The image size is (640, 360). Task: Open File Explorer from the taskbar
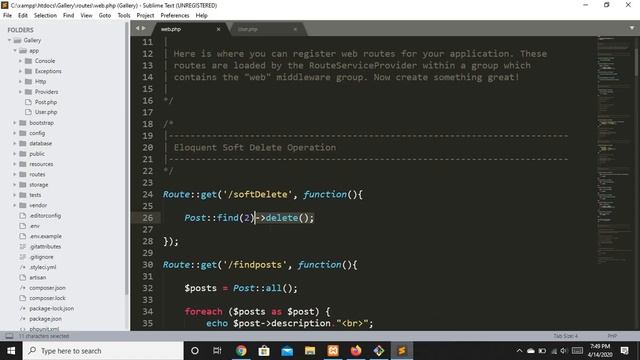(x=310, y=351)
